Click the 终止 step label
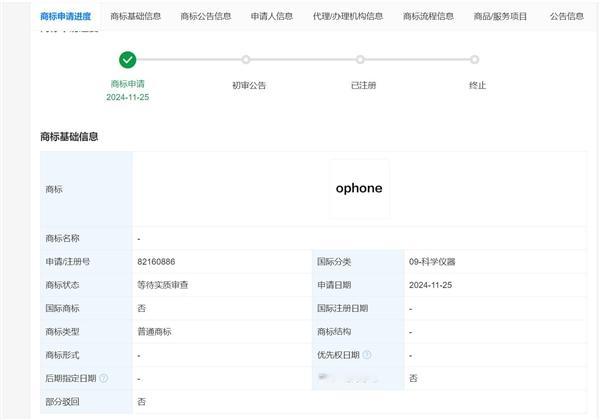This screenshot has height=420, width=600. click(x=477, y=85)
